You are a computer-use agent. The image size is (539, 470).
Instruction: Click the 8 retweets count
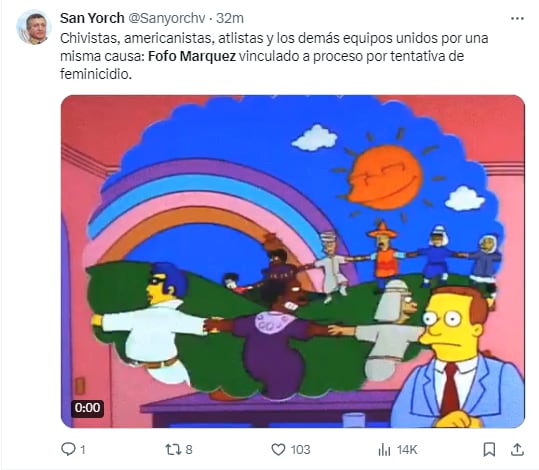pos(189,450)
